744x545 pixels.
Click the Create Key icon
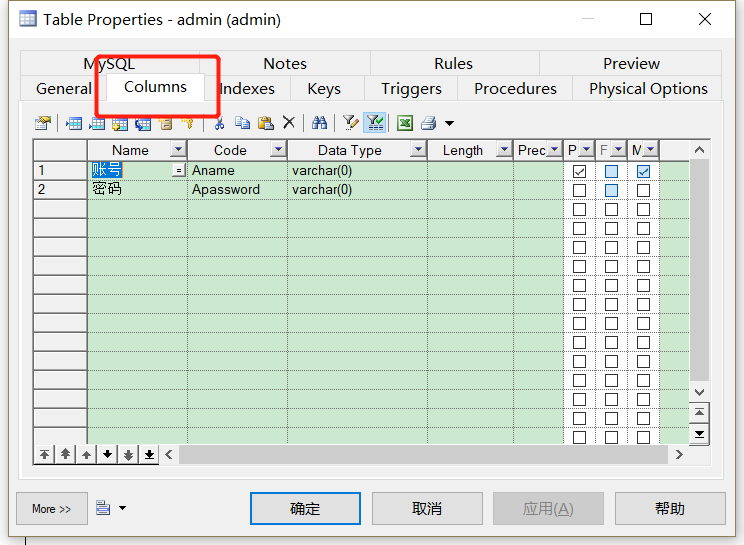(x=188, y=123)
